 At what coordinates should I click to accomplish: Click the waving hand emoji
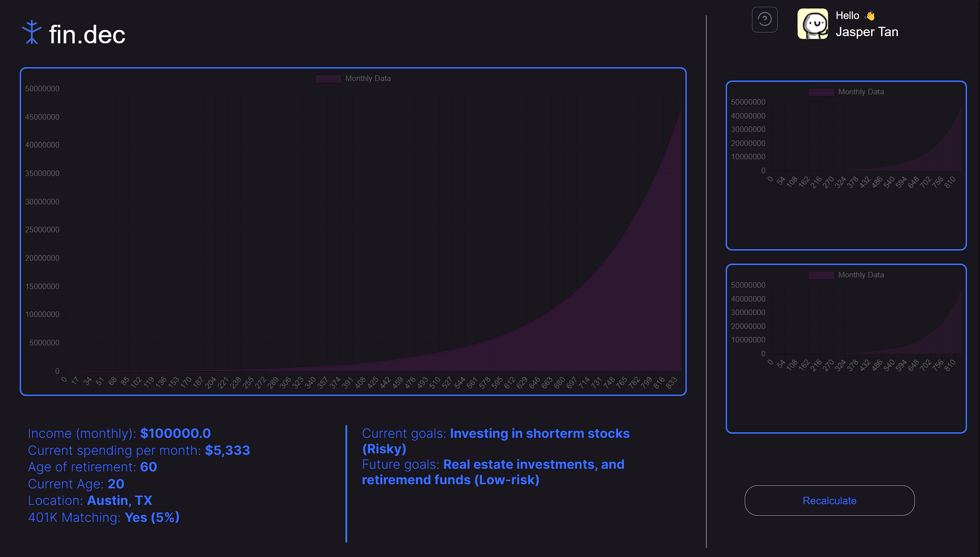tap(870, 15)
